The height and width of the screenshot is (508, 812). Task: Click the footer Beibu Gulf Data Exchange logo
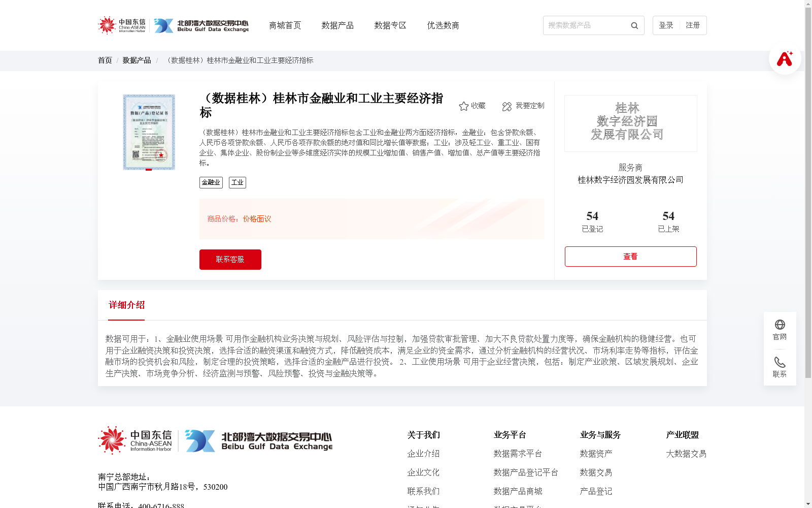(259, 440)
